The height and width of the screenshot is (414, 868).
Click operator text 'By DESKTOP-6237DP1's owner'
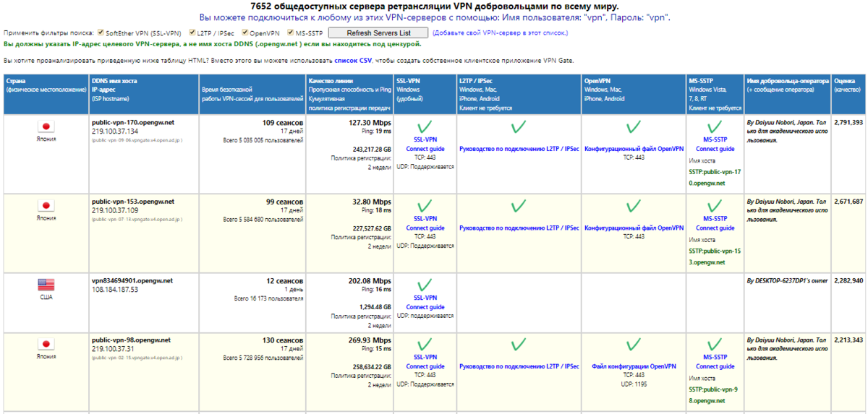pyautogui.click(x=786, y=280)
